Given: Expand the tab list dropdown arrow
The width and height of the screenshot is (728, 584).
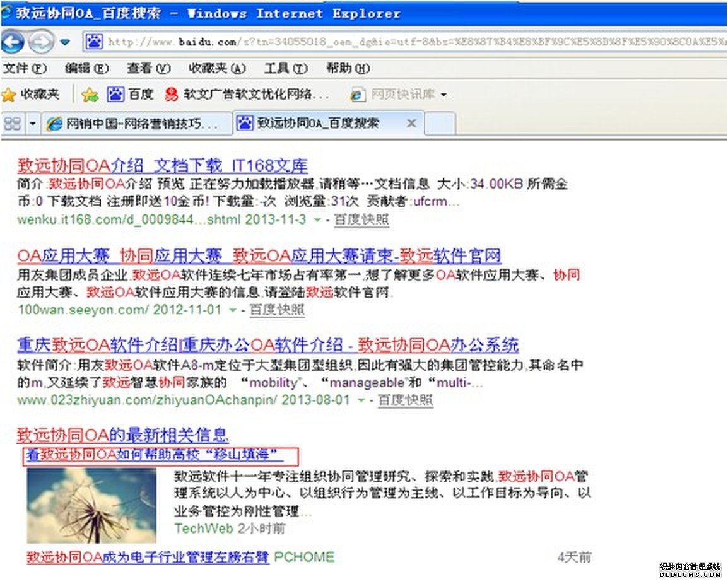Looking at the screenshot, I should pos(33,124).
